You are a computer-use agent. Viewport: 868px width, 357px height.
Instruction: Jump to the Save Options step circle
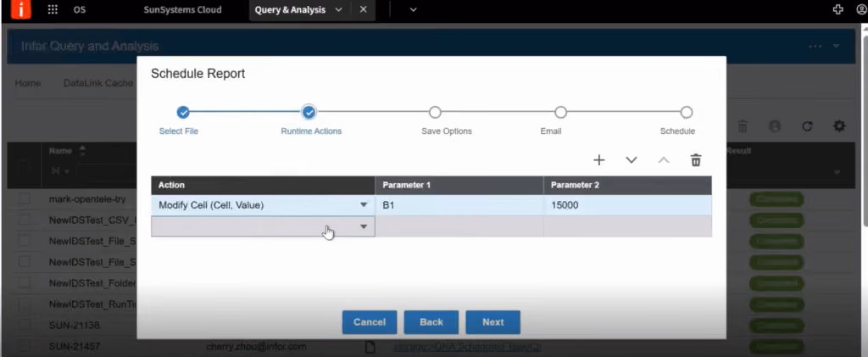pos(435,113)
